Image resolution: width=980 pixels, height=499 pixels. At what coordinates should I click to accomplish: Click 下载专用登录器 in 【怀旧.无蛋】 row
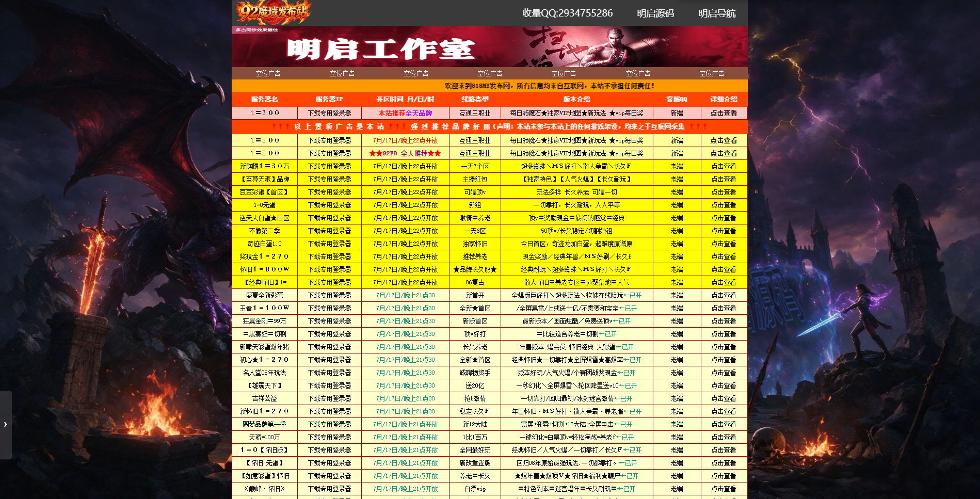click(x=329, y=463)
